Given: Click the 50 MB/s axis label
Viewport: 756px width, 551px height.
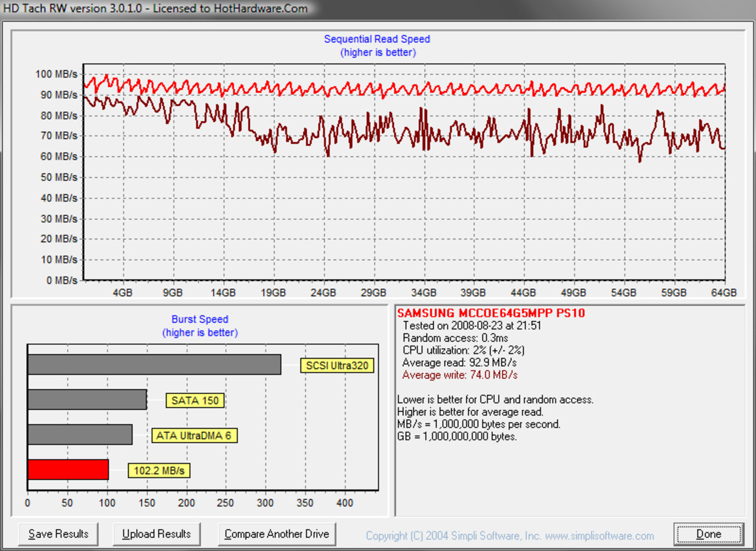Looking at the screenshot, I should tap(59, 177).
